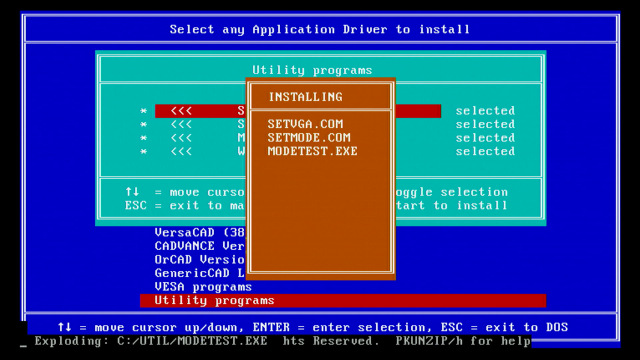Choose the VersaCAD entry in the driver list
This screenshot has height=360, width=640.
point(200,233)
